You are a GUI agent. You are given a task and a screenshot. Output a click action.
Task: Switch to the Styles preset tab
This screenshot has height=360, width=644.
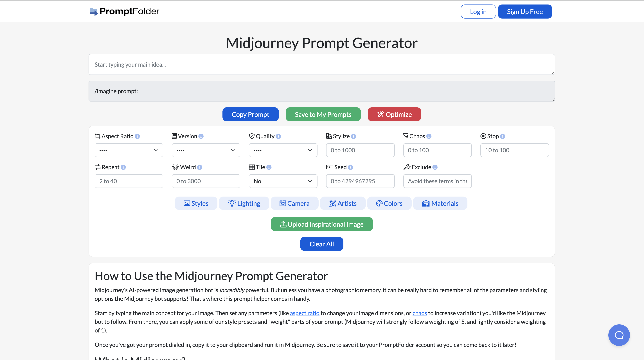click(x=196, y=204)
